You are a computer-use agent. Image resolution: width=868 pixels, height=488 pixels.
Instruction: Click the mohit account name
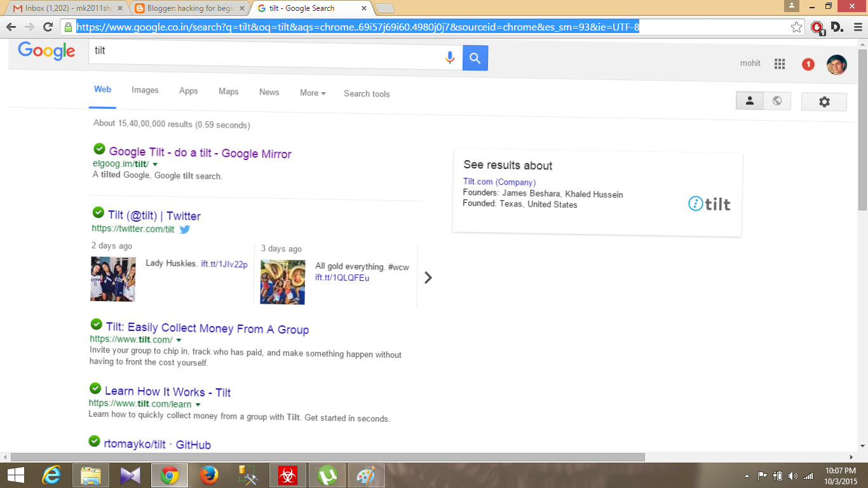750,63
